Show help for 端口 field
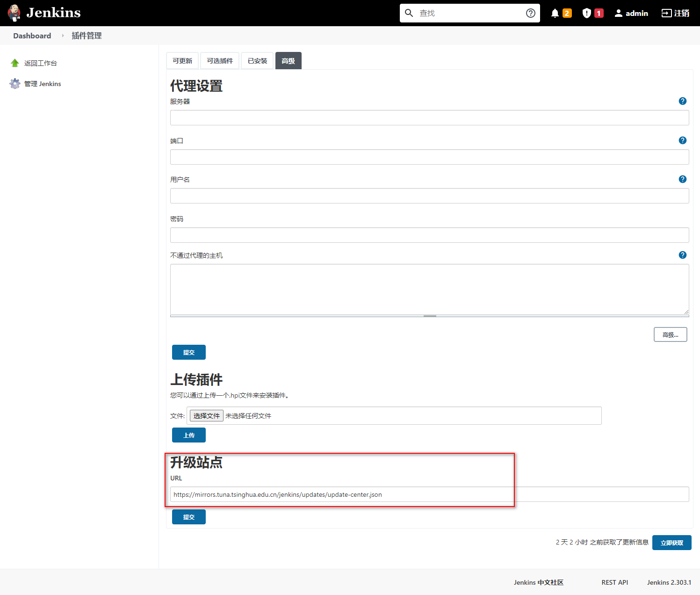 tap(683, 140)
